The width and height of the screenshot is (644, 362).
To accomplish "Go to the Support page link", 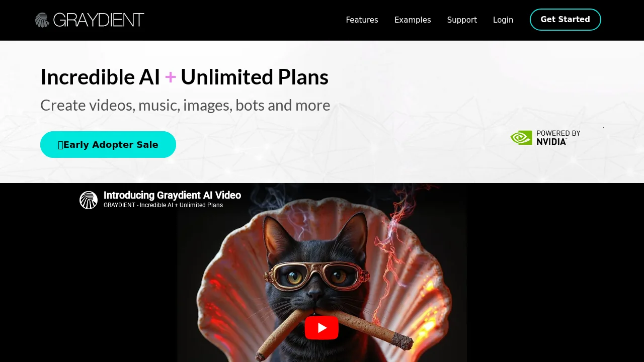I will click(462, 20).
